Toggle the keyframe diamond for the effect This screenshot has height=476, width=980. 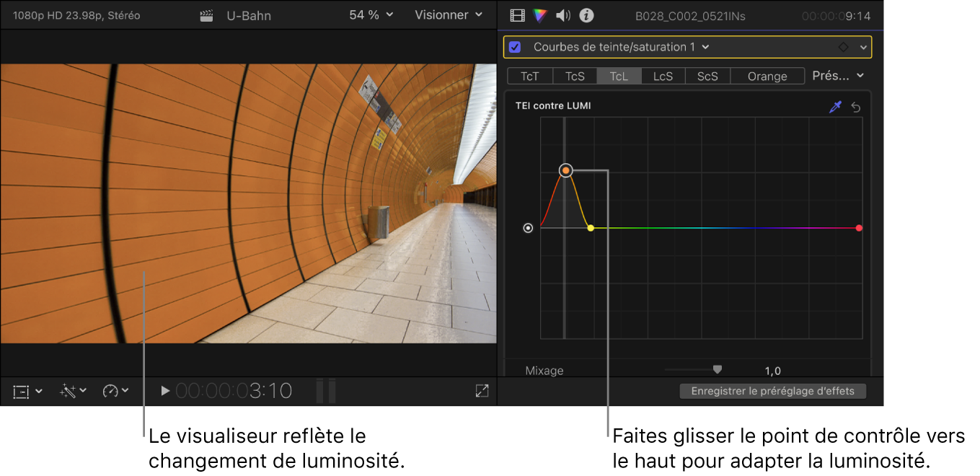[x=843, y=47]
